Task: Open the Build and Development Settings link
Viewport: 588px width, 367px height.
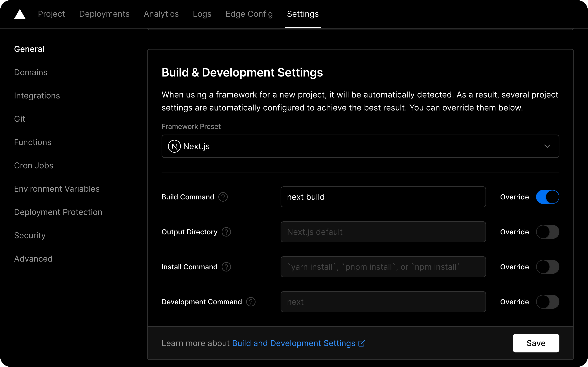Action: pyautogui.click(x=298, y=343)
